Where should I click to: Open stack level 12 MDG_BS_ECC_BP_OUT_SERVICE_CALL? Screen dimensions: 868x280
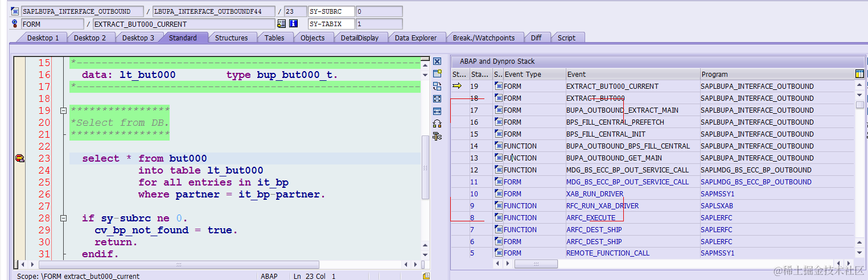[627, 170]
